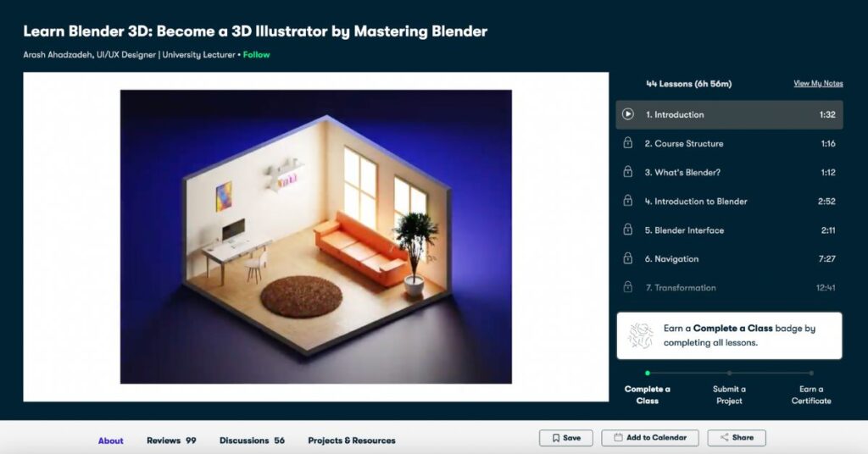Switch to Discussions 56 tab
Screen dimensions: 868x454
(x=252, y=440)
